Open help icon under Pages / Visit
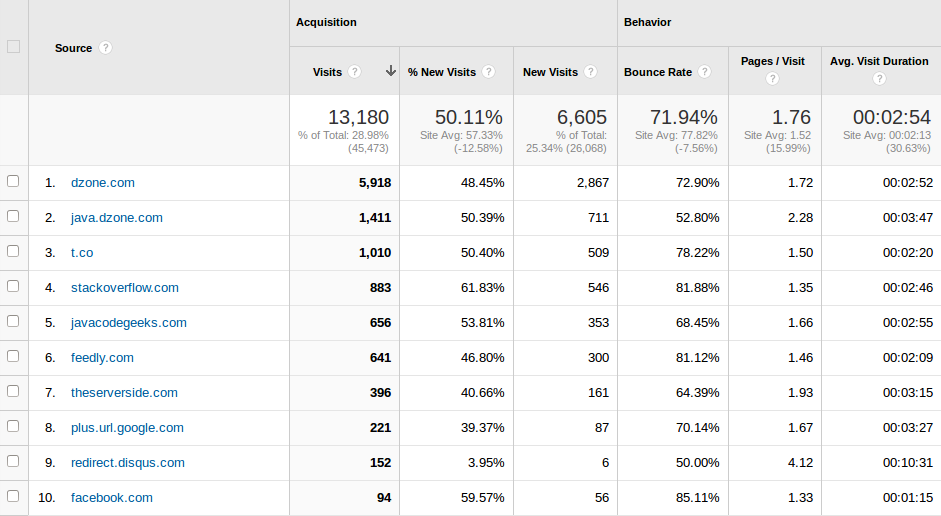 [x=772, y=79]
